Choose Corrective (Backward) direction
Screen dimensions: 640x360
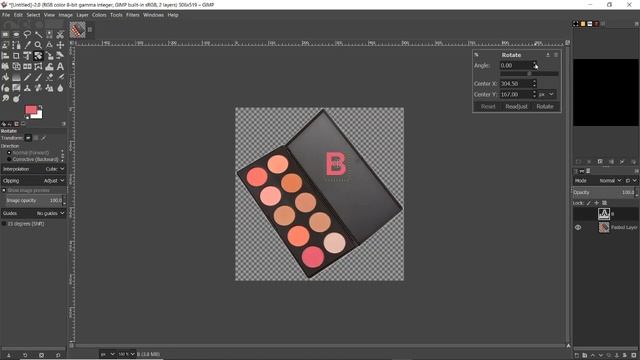9,159
